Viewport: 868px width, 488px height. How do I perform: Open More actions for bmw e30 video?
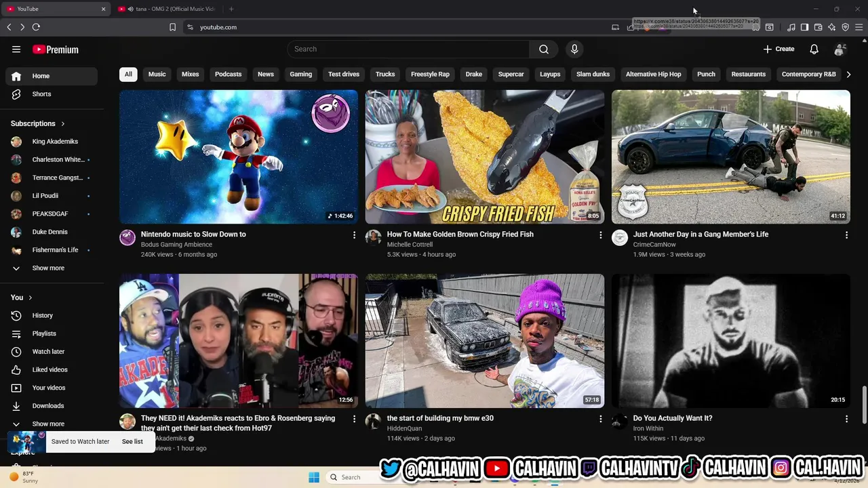pos(600,419)
